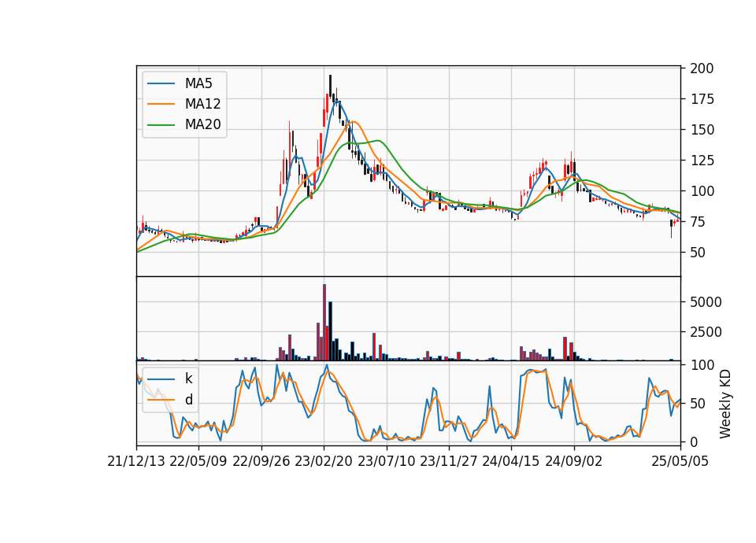Select the 23/02/20 date tick label
This screenshot has height=543, width=756.
[x=324, y=461]
